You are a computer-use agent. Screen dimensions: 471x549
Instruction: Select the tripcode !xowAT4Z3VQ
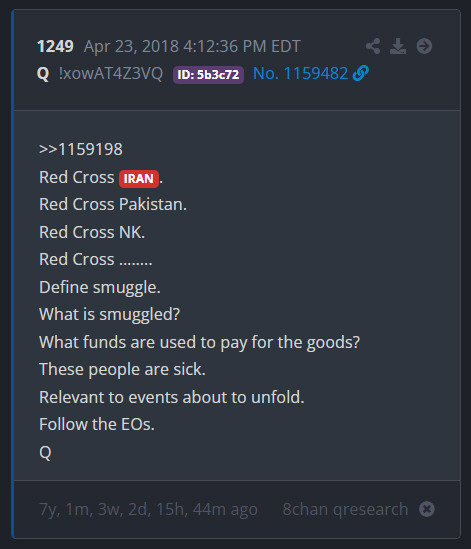click(x=111, y=74)
